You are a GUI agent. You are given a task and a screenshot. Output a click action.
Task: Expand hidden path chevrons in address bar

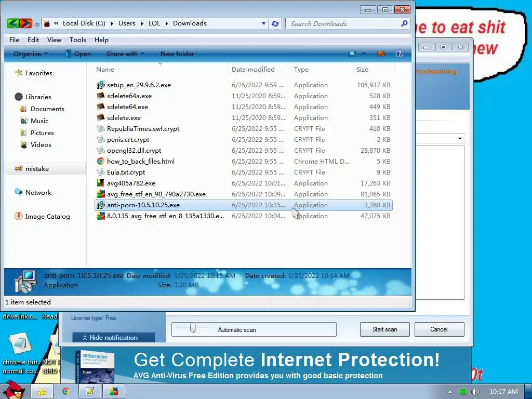56,23
